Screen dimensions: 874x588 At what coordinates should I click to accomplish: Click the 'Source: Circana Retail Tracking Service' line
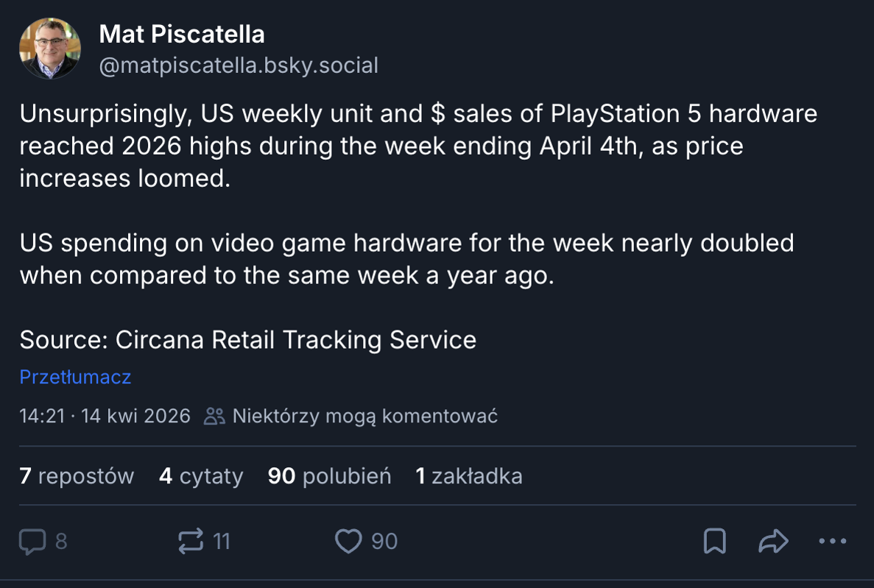click(x=247, y=340)
